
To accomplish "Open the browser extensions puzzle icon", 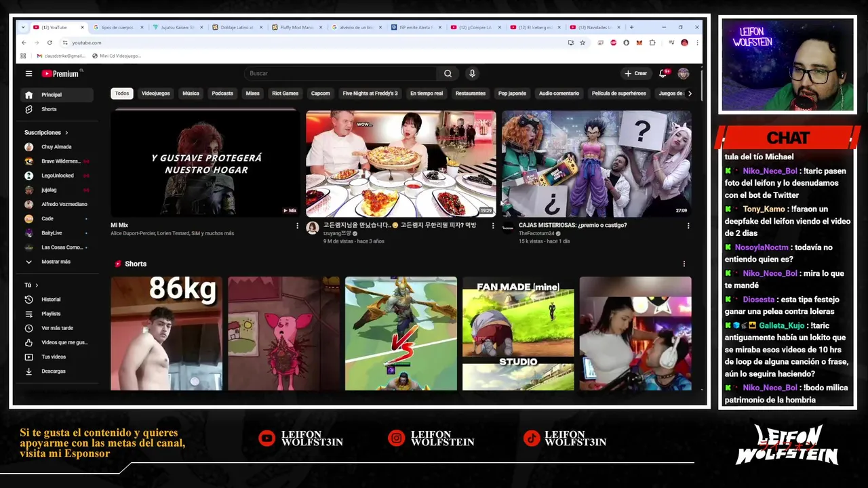I will pyautogui.click(x=652, y=43).
